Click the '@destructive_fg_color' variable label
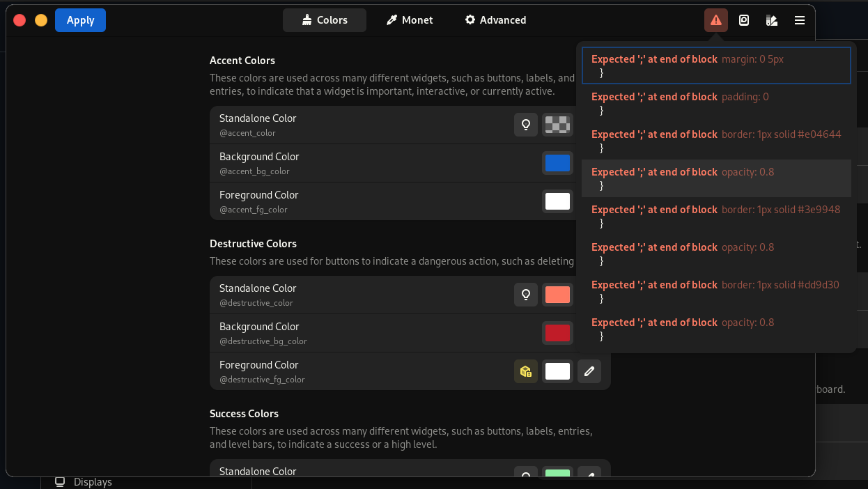 [262, 380]
